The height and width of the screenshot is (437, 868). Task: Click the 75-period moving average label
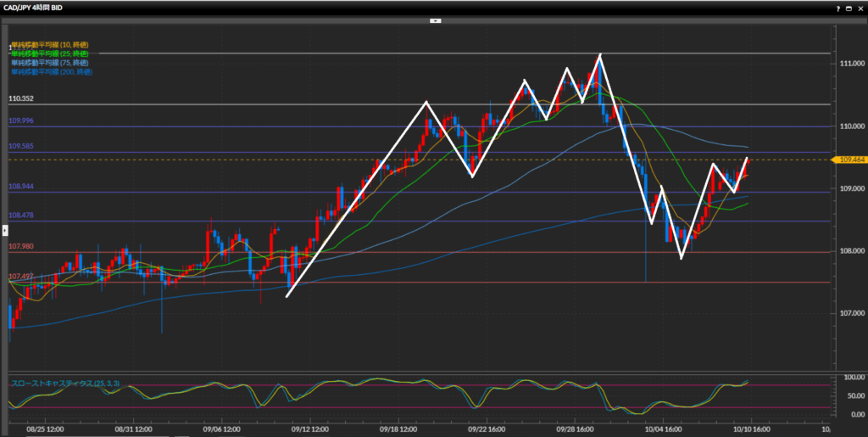click(48, 63)
